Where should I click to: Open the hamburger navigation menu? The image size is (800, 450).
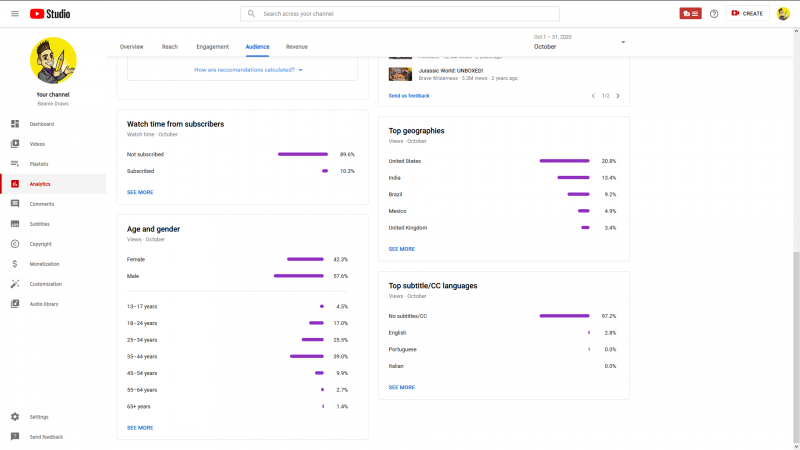(x=15, y=13)
